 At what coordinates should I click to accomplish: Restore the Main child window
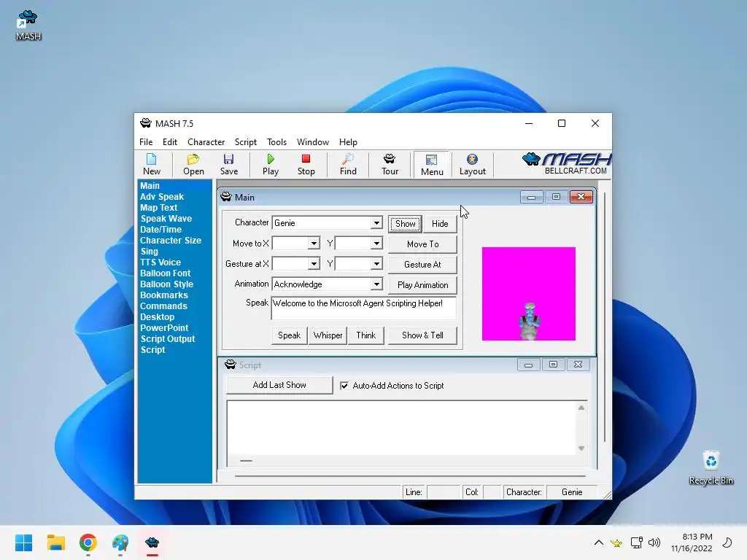coord(556,197)
